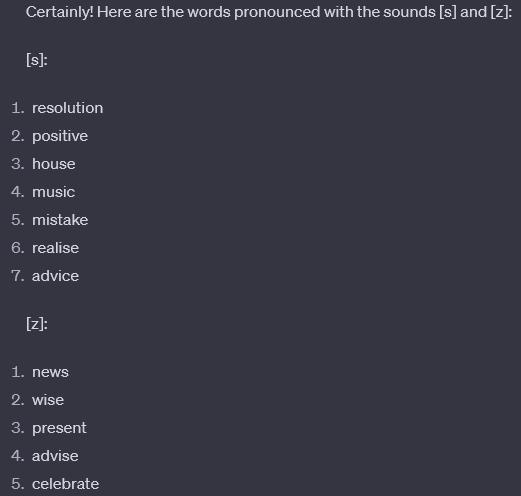Click the word 'resolution' in the list
The width and height of the screenshot is (521, 496).
pos(68,108)
